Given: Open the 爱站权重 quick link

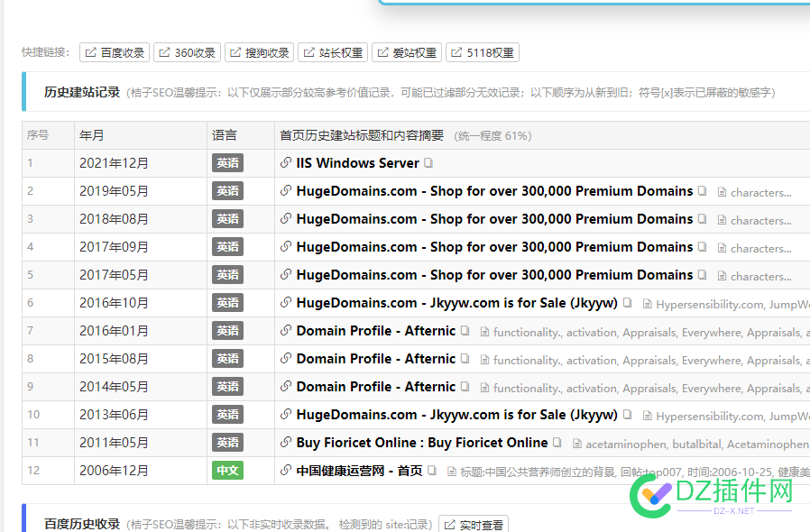Looking at the screenshot, I should tap(407, 52).
